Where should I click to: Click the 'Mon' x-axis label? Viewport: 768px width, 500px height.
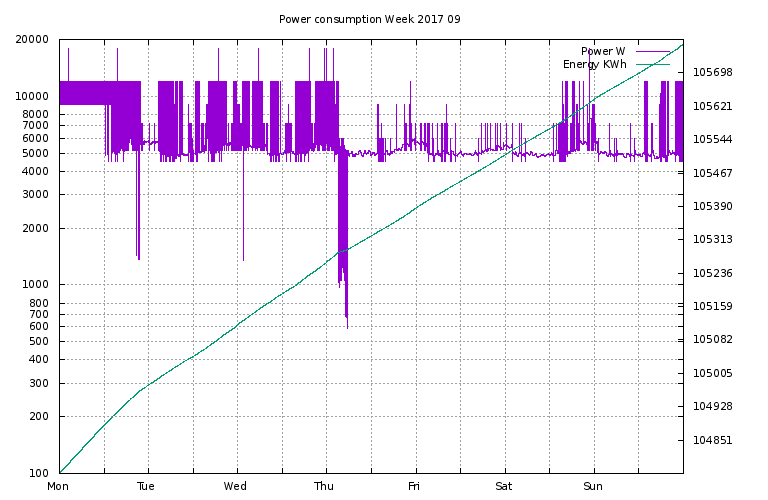pyautogui.click(x=59, y=487)
